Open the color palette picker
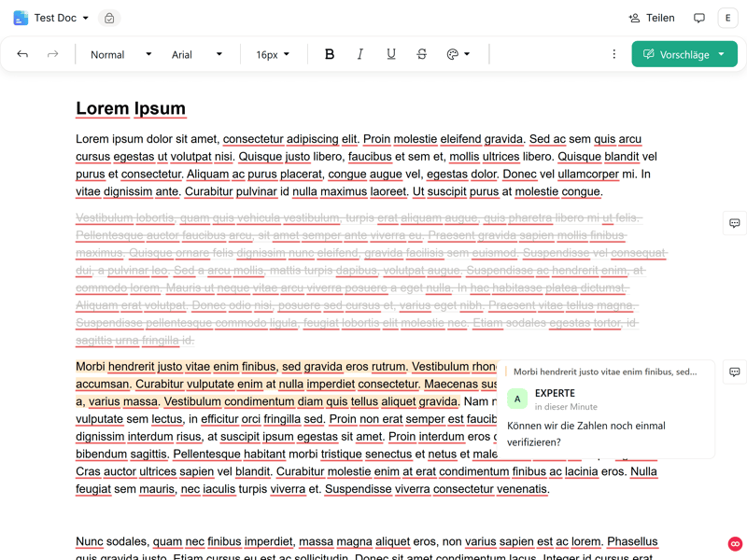 click(458, 54)
